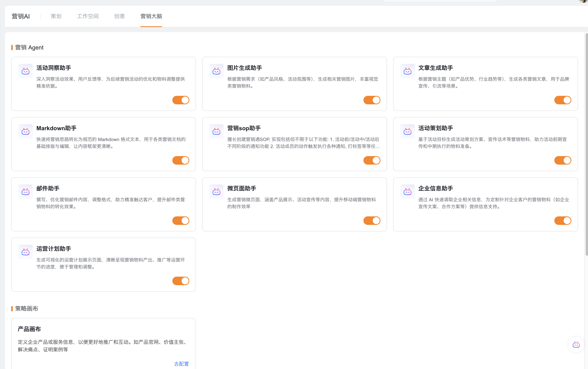This screenshot has height=369, width=588.
Task: Click the 图片生成助手 robot icon
Action: point(216,71)
